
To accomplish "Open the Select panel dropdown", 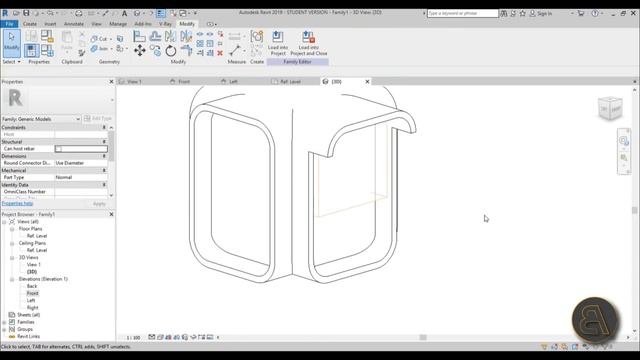I will coord(11,62).
